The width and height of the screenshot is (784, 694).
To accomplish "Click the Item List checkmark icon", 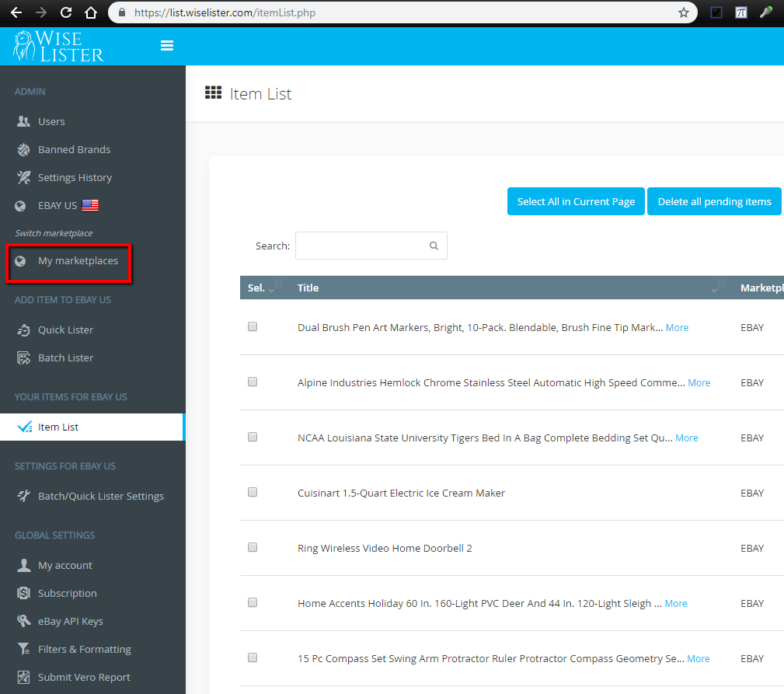I will pos(25,427).
